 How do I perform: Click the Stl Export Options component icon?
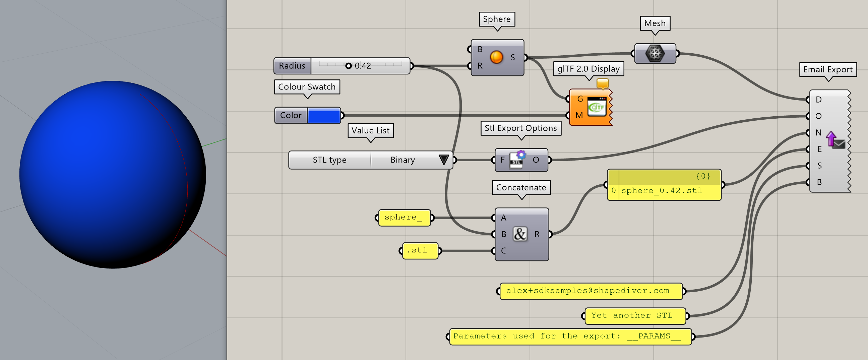tap(518, 160)
